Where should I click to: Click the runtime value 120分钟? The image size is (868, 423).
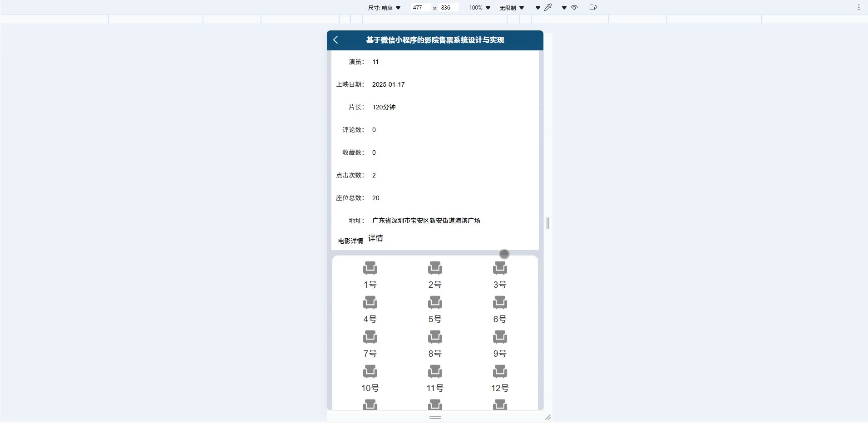pos(384,107)
